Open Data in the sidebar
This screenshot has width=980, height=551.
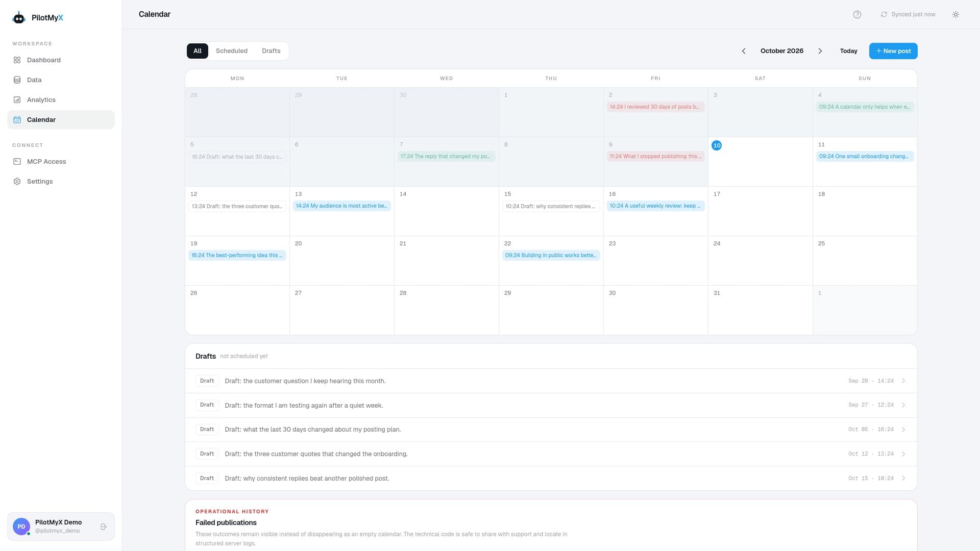61,80
